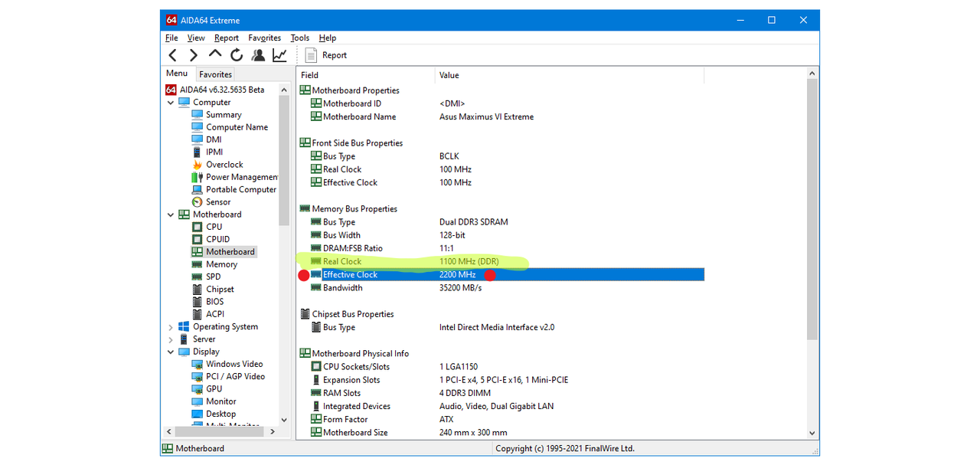Viewport: 980px width, 465px height.
Task: Switch to the Favorites tab
Action: (x=215, y=74)
